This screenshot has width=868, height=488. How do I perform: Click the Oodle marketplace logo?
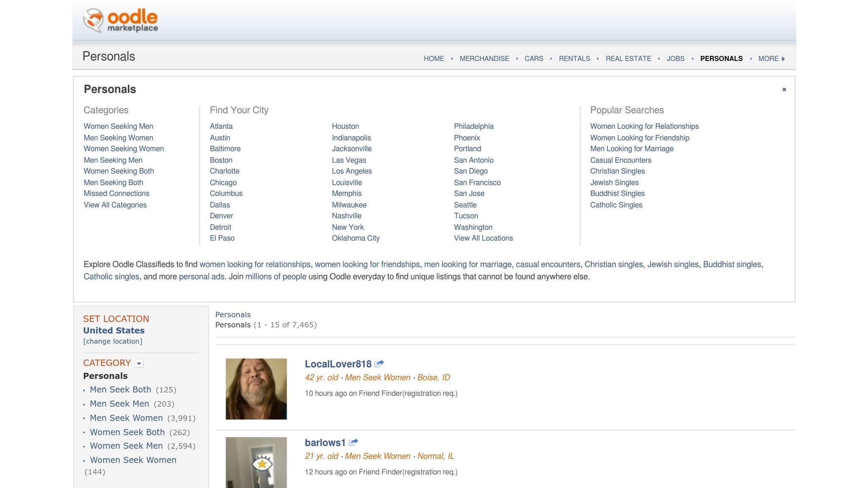point(121,20)
